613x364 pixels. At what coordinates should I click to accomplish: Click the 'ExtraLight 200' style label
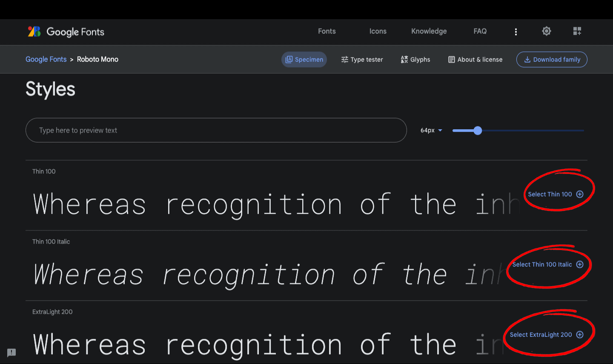(x=52, y=312)
